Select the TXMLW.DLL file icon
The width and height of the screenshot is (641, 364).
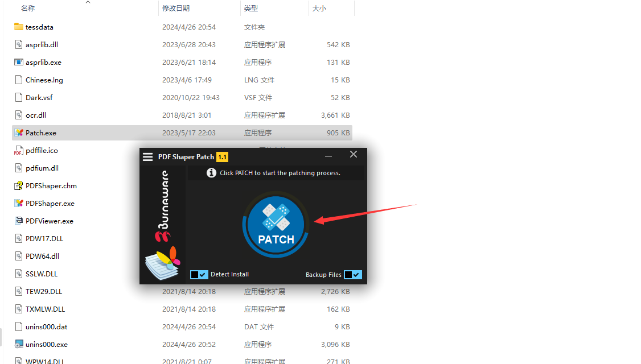pyautogui.click(x=18, y=309)
